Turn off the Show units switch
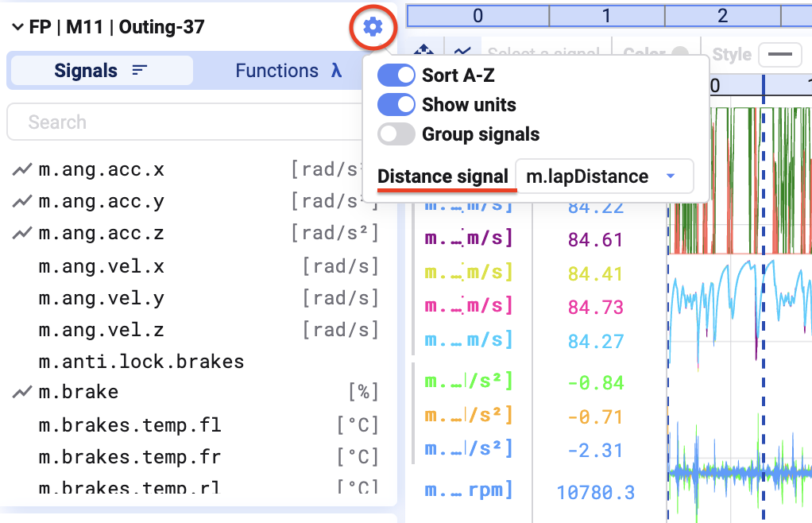Screen dimensions: 812x523 [x=396, y=105]
